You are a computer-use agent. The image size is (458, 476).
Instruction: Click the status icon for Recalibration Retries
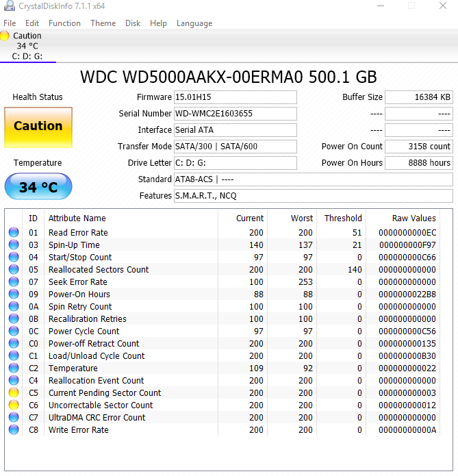[14, 318]
